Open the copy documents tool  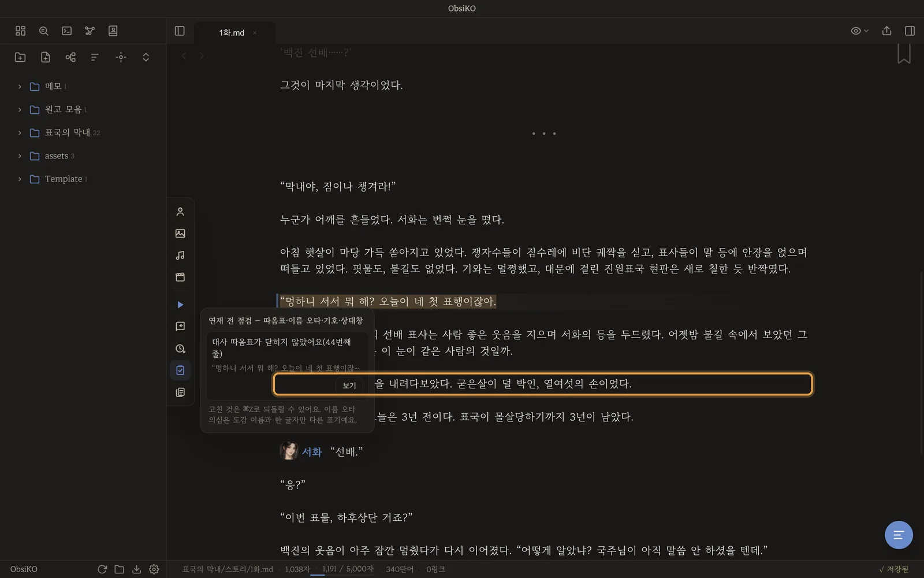pyautogui.click(x=180, y=392)
